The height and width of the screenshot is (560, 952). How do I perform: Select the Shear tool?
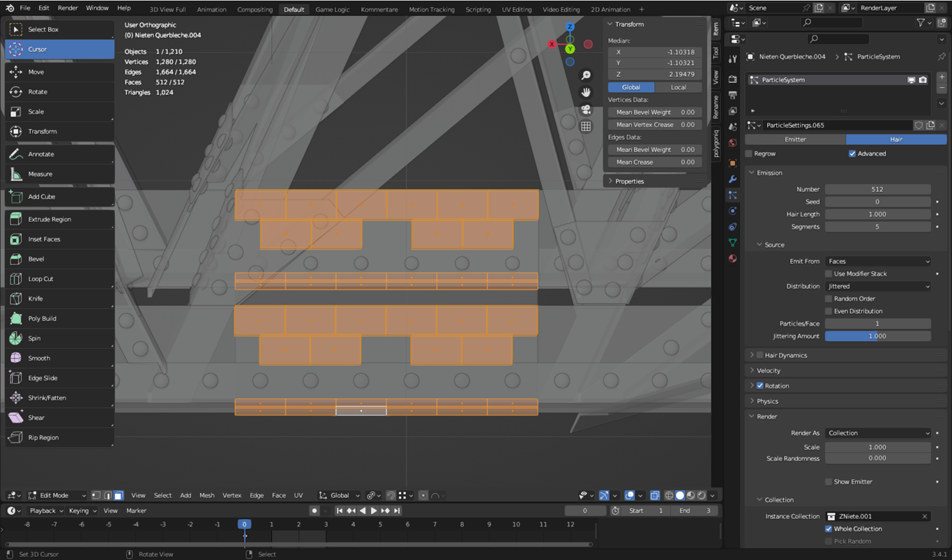[x=36, y=418]
